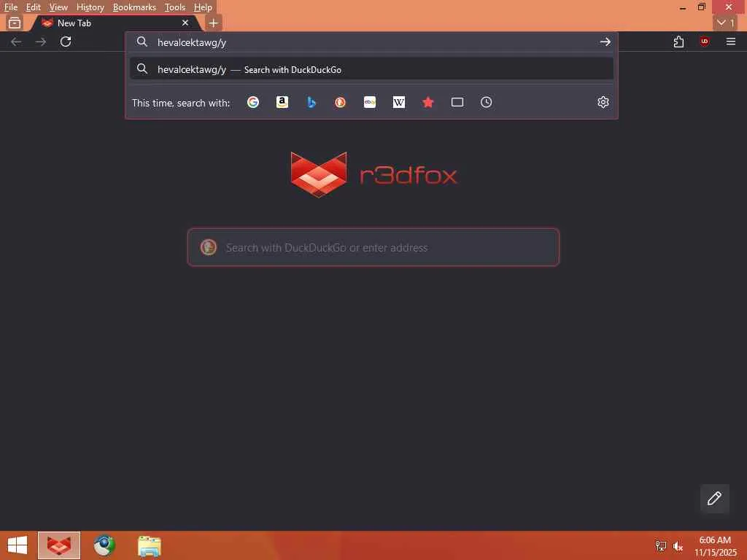Screen dimensions: 747x560
Task: Open the Windows Start button
Action: click(x=18, y=545)
